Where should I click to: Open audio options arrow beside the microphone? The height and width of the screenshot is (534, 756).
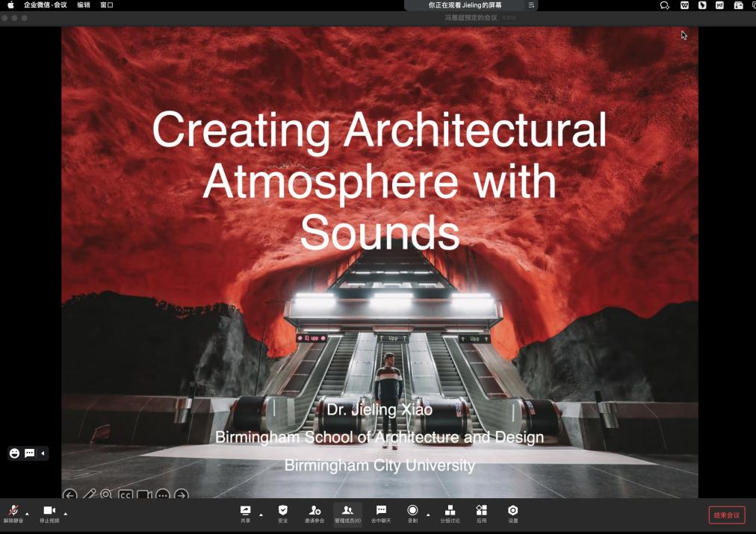pos(28,514)
